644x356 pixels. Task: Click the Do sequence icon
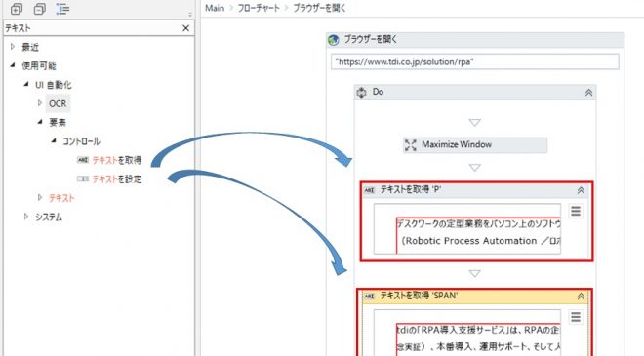click(x=361, y=92)
